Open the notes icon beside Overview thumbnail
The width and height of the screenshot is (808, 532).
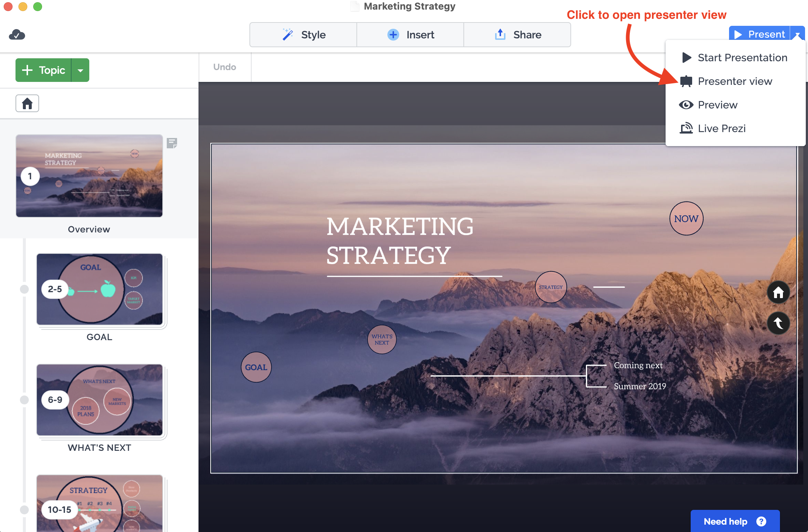172,143
